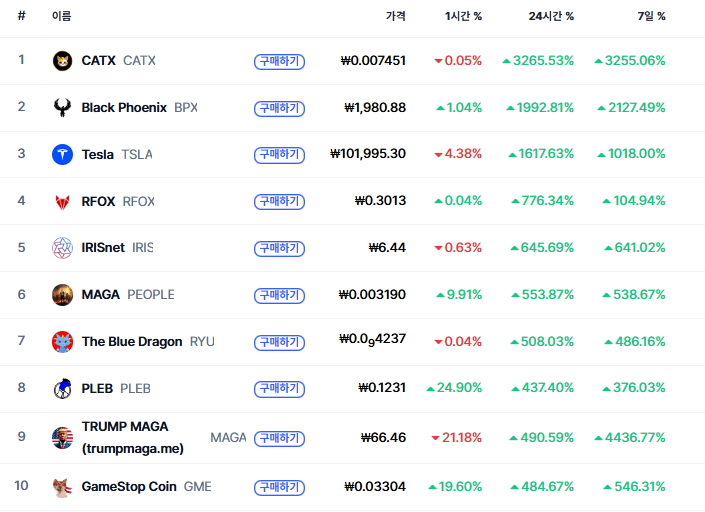Sort the table by 가격 column

click(x=395, y=16)
